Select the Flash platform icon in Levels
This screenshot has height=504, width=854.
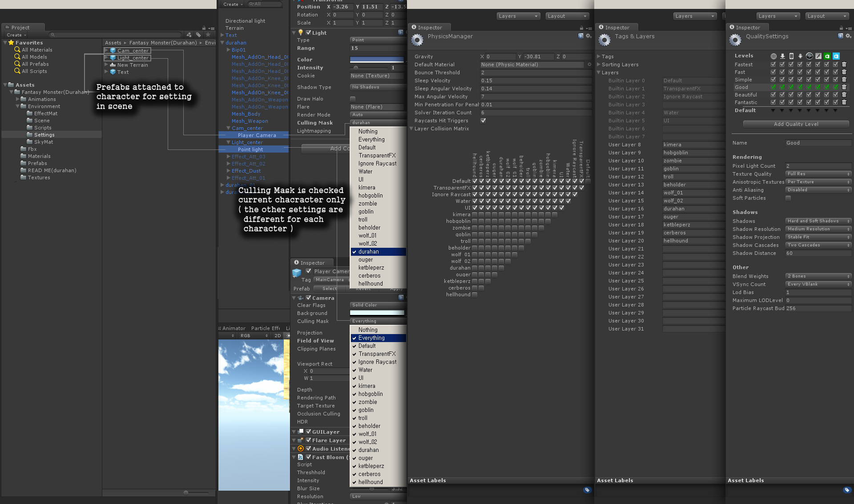[x=818, y=56]
